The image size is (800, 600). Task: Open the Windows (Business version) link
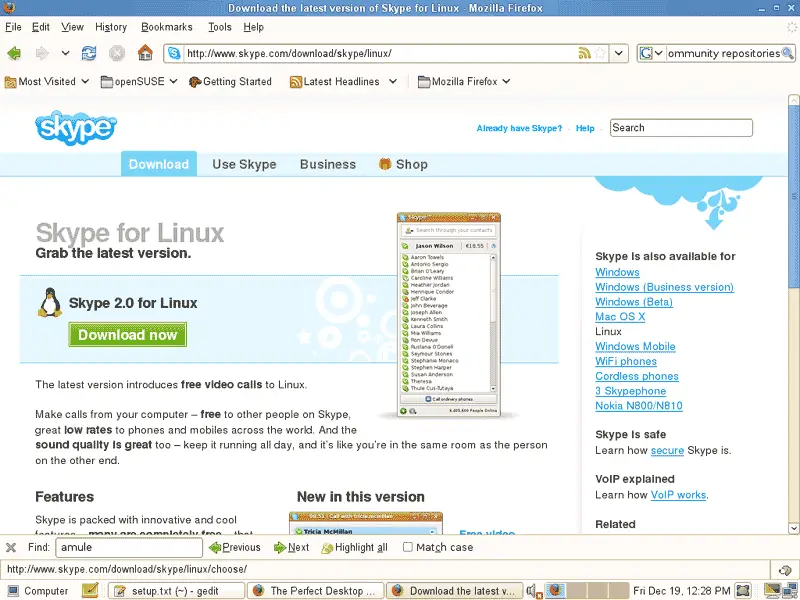coord(664,287)
